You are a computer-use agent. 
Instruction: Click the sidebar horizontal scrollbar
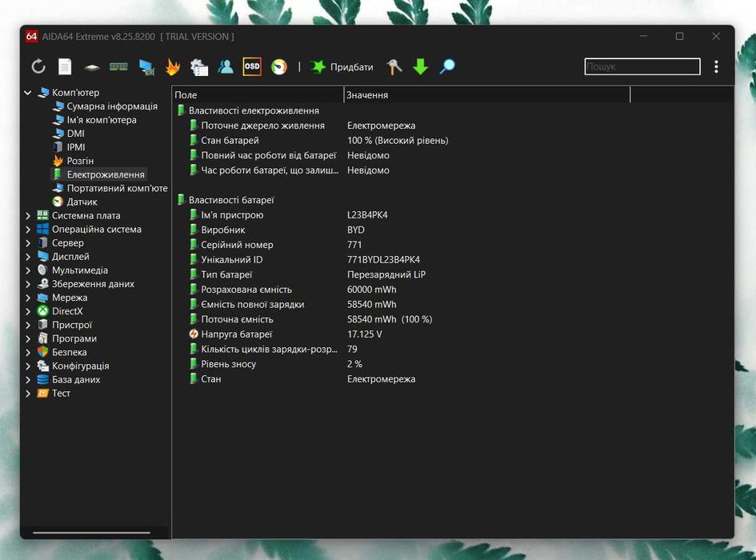[92, 533]
